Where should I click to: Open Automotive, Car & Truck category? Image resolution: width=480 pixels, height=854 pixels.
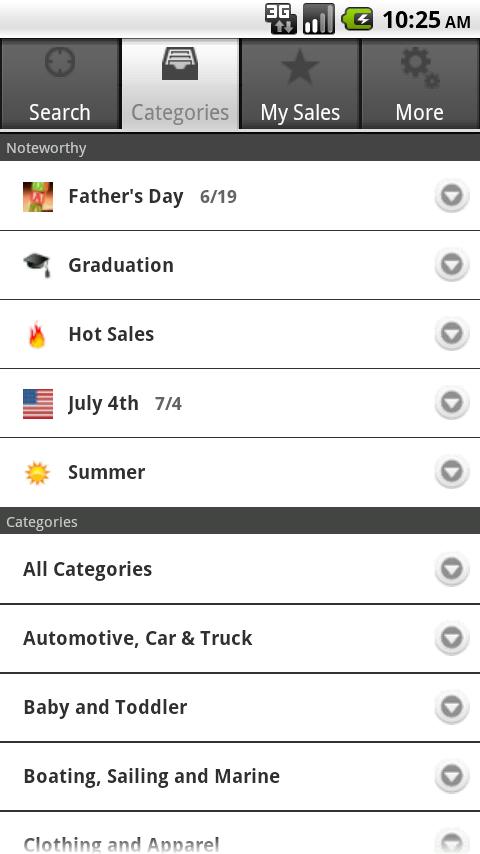coord(240,638)
